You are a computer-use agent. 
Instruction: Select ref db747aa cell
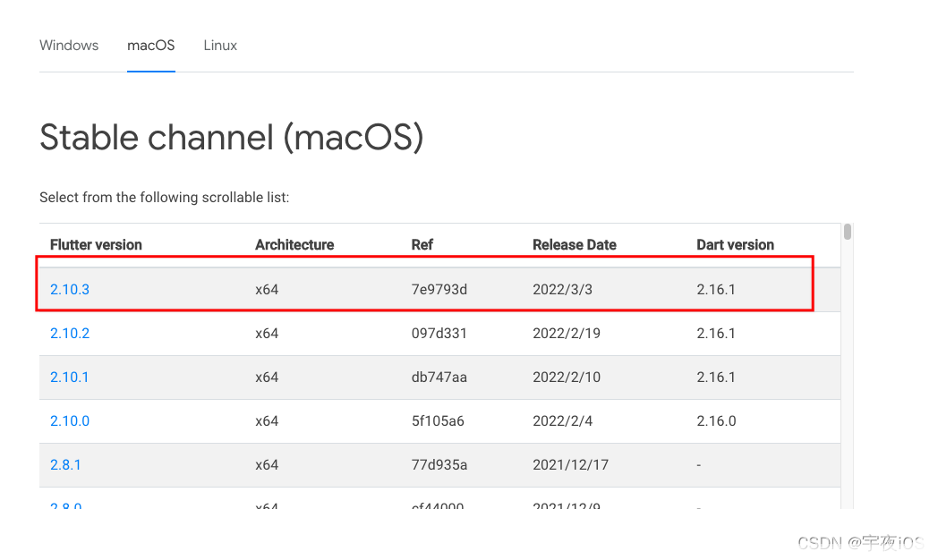pos(439,378)
